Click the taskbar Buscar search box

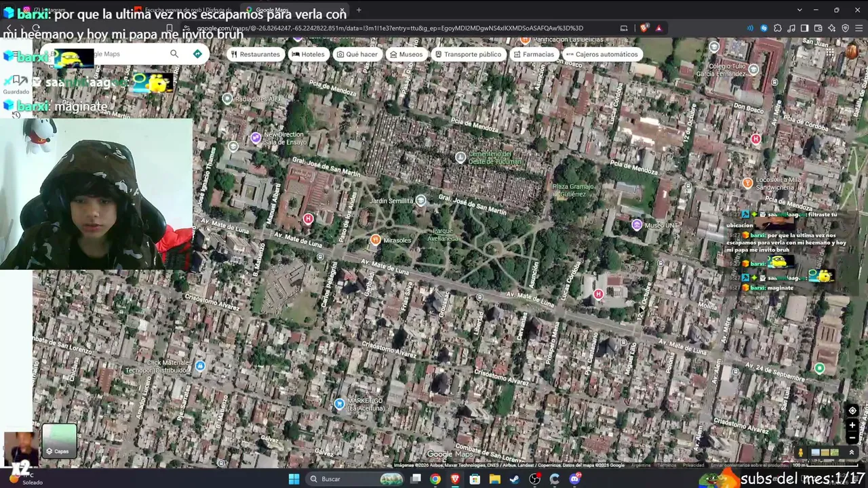tap(355, 479)
